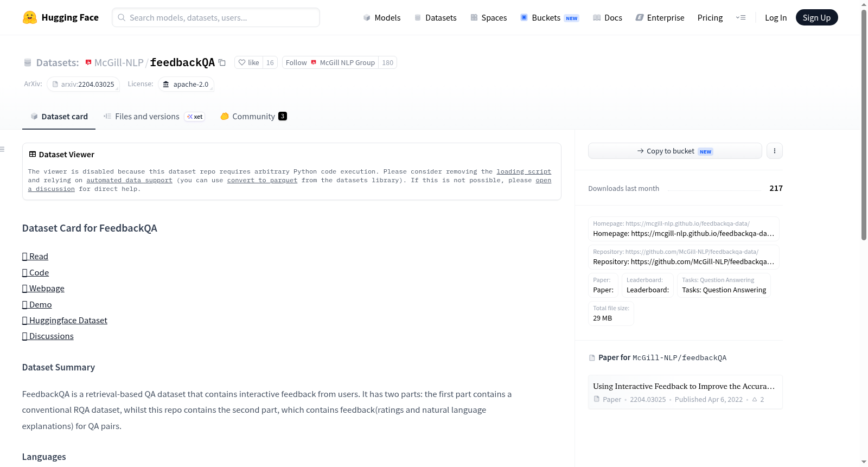Switch to the Community tab
Viewport: 868px width, 467px height.
[253, 117]
